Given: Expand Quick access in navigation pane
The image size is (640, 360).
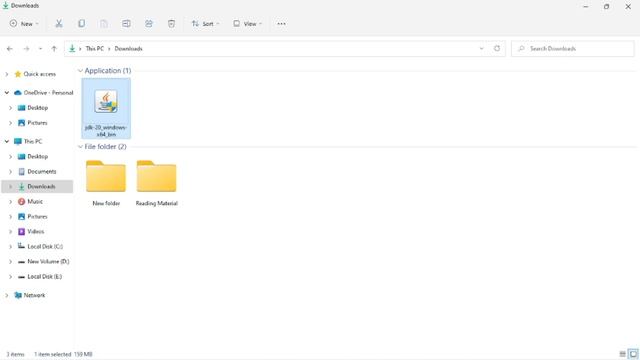Looking at the screenshot, I should (x=7, y=74).
